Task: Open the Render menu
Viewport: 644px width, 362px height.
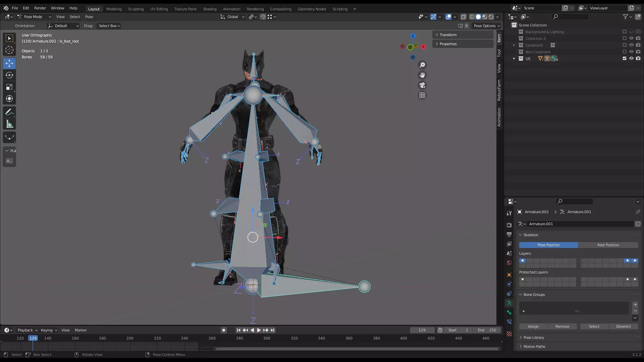Action: click(40, 8)
